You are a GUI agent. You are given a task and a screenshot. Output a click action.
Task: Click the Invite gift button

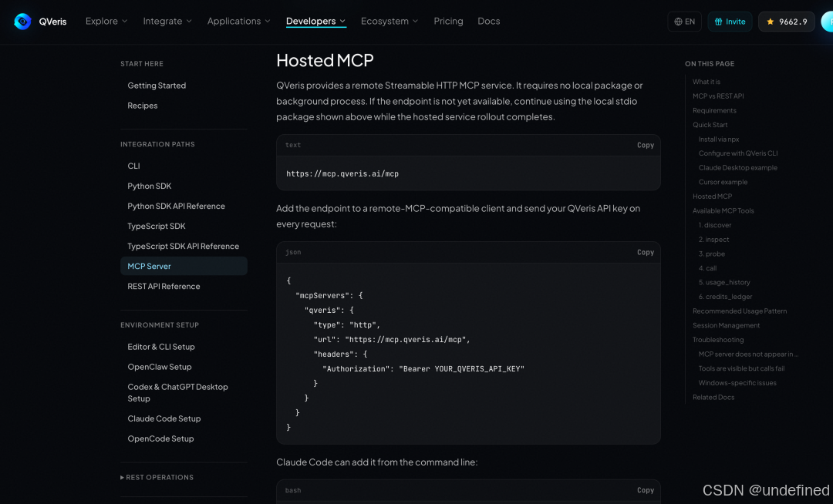point(730,22)
